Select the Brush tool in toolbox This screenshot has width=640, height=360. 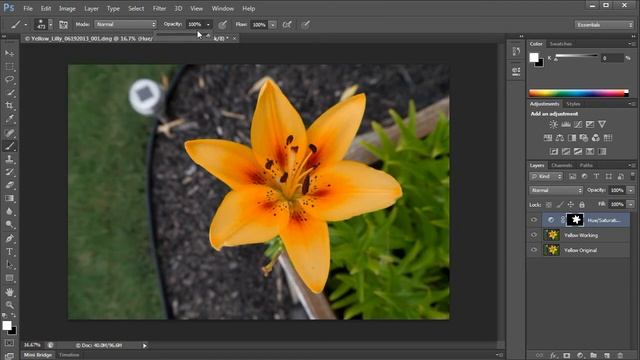(x=9, y=146)
